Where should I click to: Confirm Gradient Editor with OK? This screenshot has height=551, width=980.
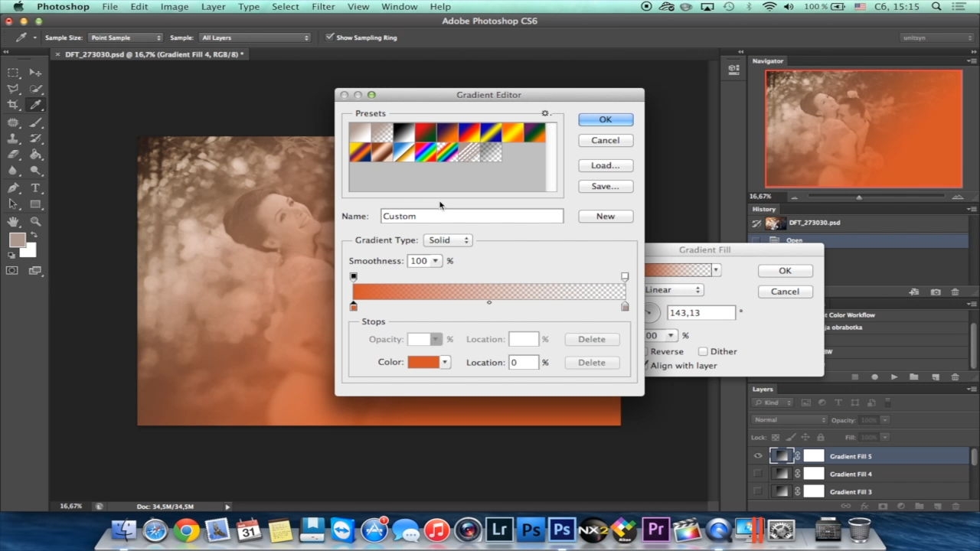click(x=605, y=119)
